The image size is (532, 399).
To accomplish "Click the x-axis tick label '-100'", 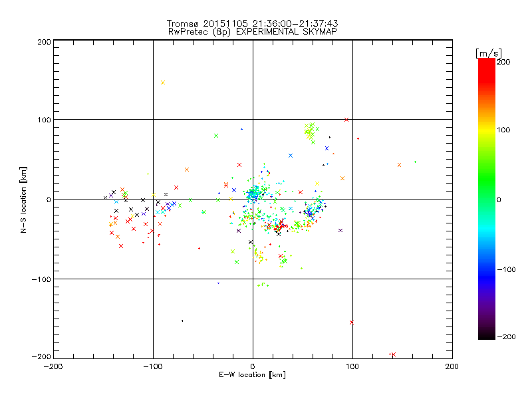I will tap(153, 367).
